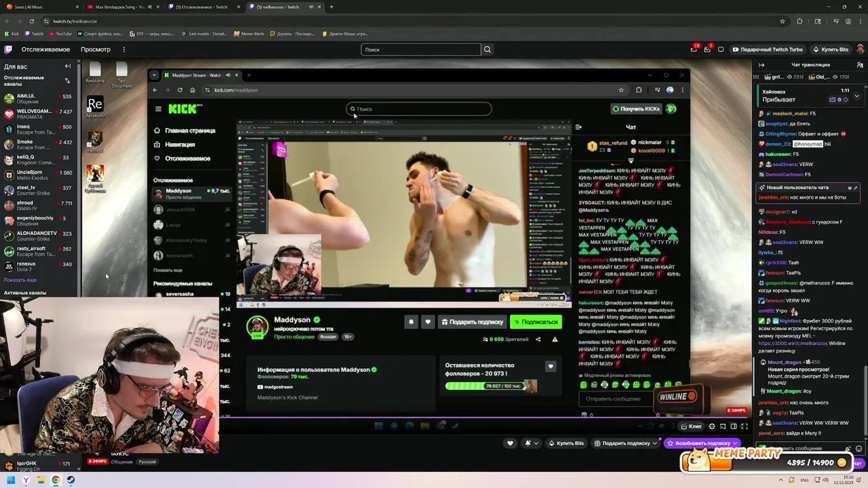The width and height of the screenshot is (868, 488).
Task: Collapse the stream chat panel
Action: [x=762, y=65]
